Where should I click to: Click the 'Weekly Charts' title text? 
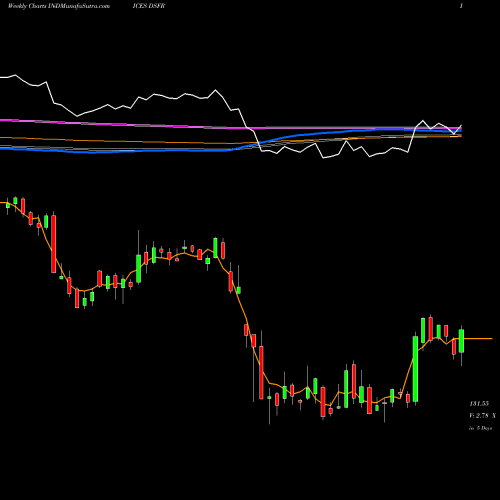28,6
